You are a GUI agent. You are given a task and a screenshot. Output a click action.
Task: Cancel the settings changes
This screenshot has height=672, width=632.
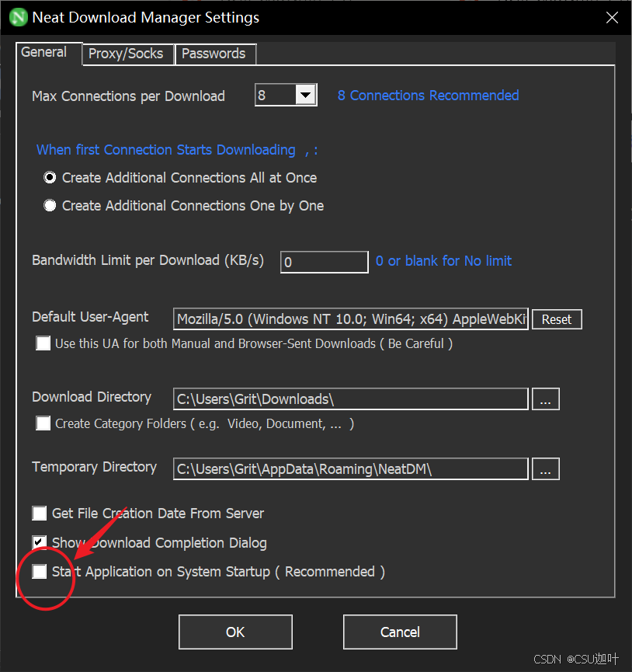point(400,632)
